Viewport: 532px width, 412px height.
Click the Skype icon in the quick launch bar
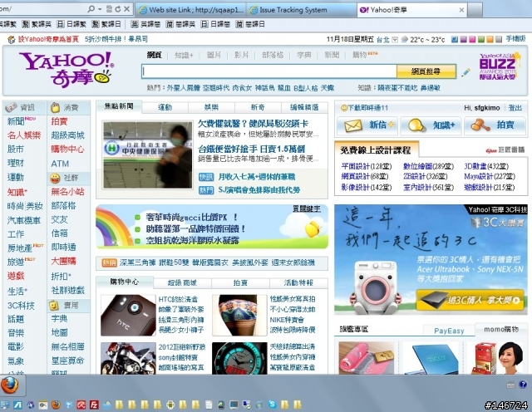[272, 405]
